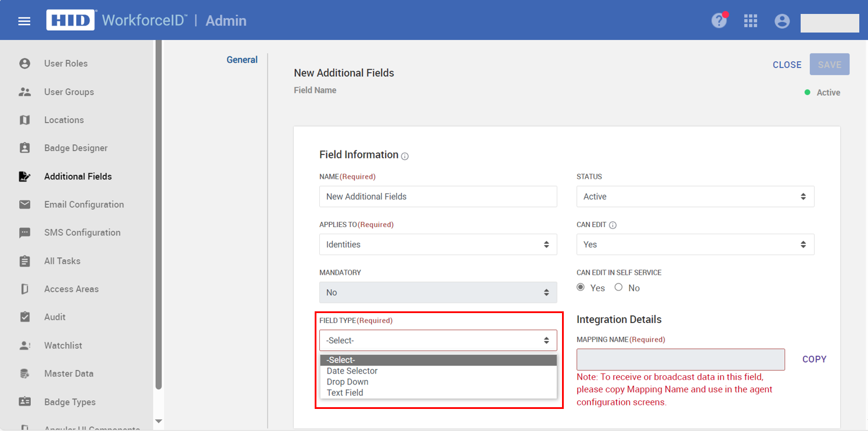Open the user account profile icon
Image resolution: width=868 pixels, height=431 pixels.
782,21
